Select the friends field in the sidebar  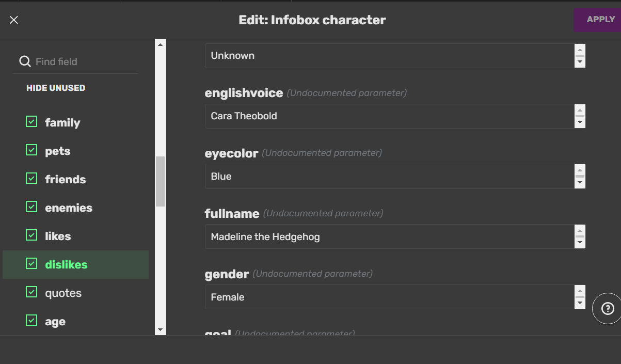coord(65,179)
